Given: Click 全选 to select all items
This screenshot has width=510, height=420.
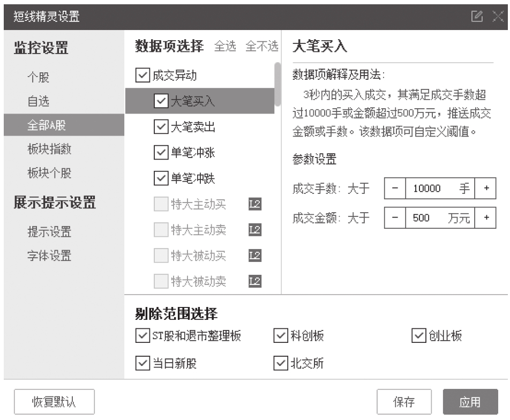Looking at the screenshot, I should click(x=225, y=46).
